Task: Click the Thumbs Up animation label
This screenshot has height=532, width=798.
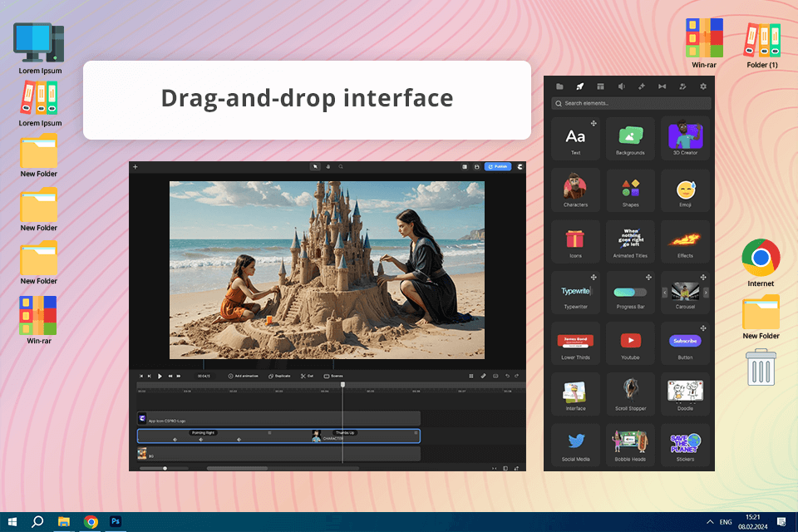Action: [345, 433]
